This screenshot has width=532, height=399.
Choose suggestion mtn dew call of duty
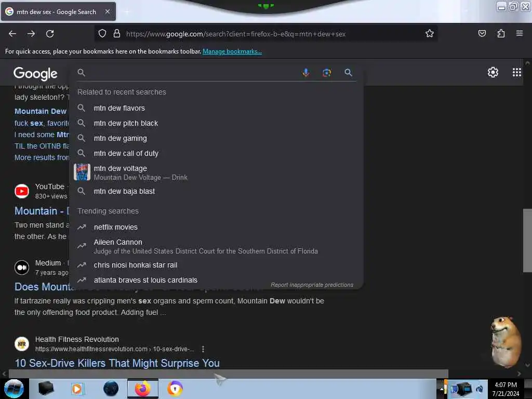click(217, 153)
